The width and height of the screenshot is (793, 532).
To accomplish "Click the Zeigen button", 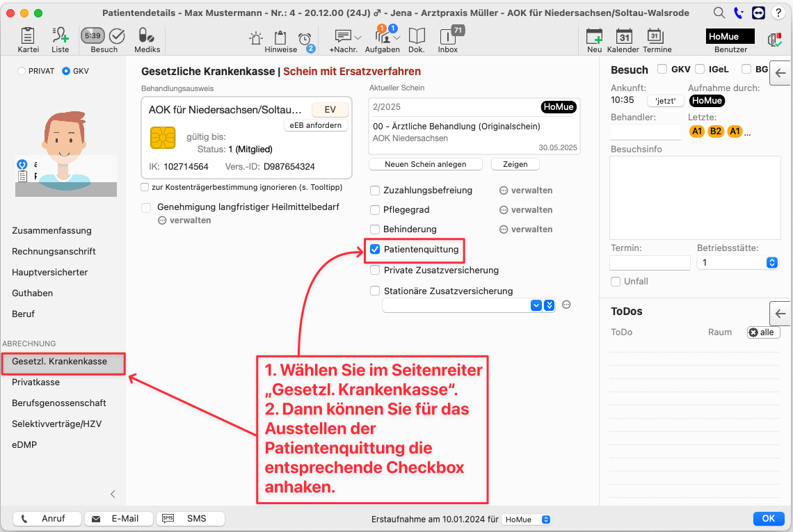I will (x=515, y=164).
